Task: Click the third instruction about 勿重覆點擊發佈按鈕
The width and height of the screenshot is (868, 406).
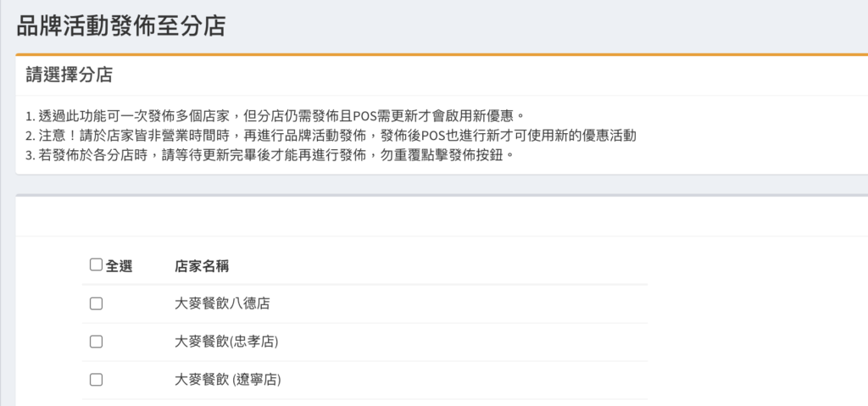Action: tap(270, 156)
